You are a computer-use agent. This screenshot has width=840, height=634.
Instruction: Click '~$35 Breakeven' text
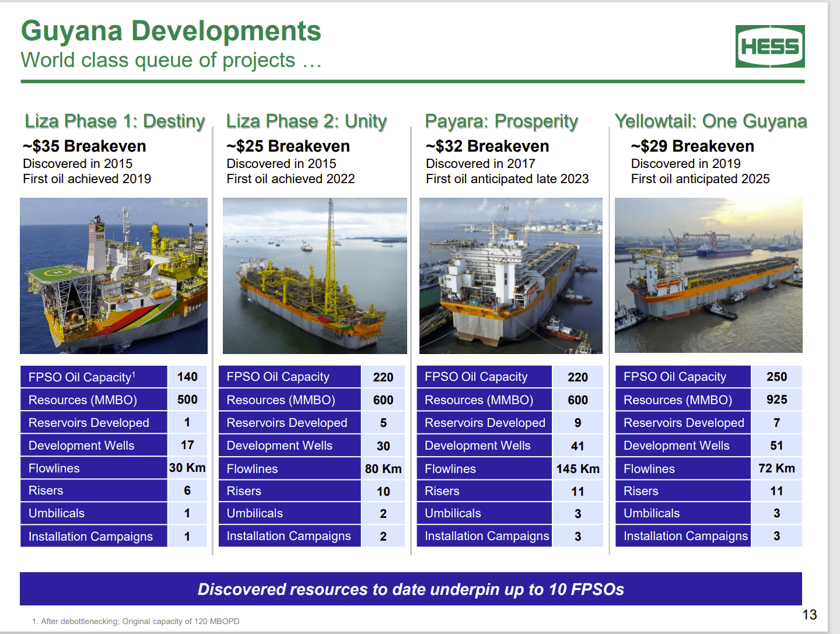[85, 146]
